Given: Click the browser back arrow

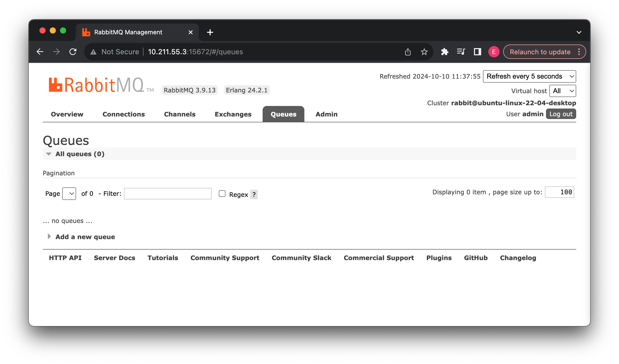Looking at the screenshot, I should pos(40,51).
